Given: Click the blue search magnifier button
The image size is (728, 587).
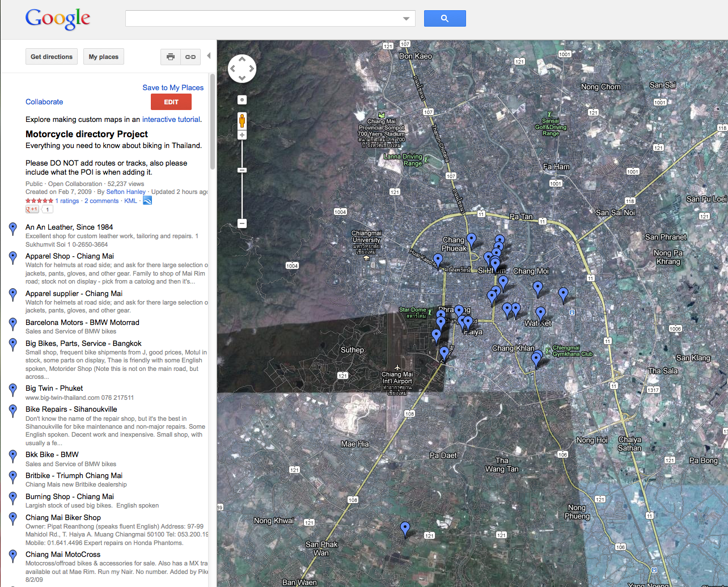Looking at the screenshot, I should click(445, 19).
